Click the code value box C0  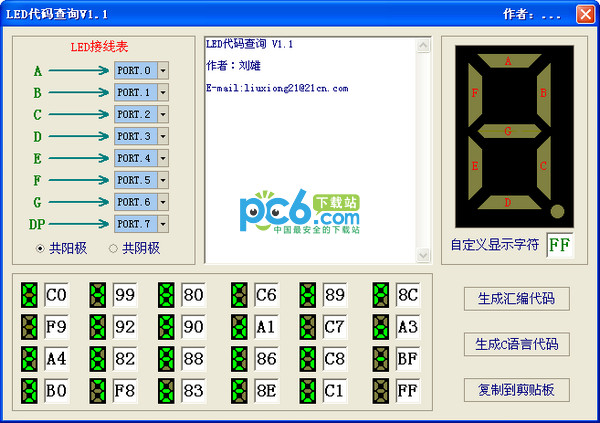[57, 295]
